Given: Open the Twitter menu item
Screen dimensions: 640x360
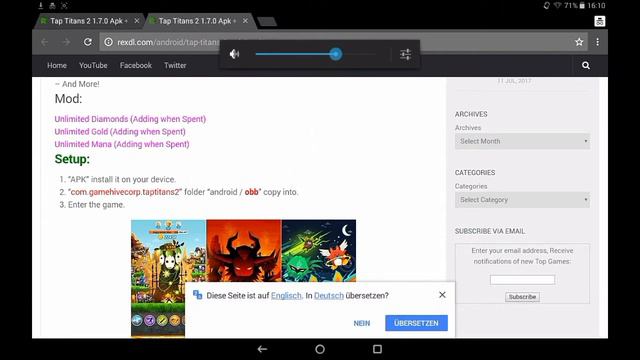Looking at the screenshot, I should 175,65.
